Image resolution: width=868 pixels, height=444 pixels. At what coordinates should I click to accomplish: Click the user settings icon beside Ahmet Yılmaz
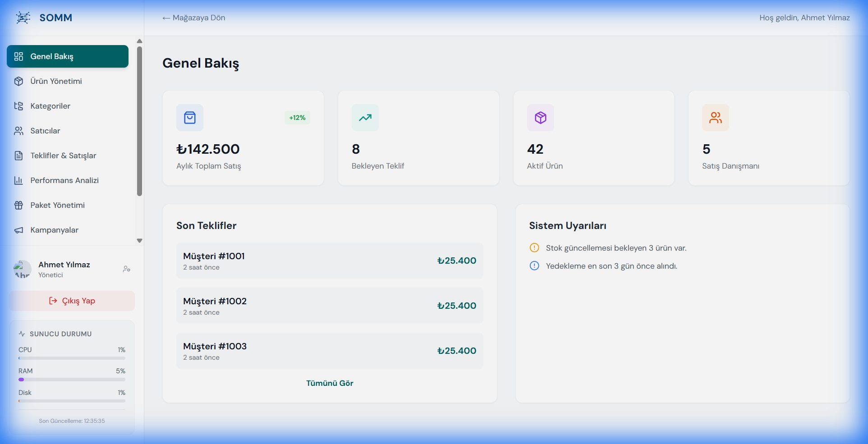(x=126, y=269)
